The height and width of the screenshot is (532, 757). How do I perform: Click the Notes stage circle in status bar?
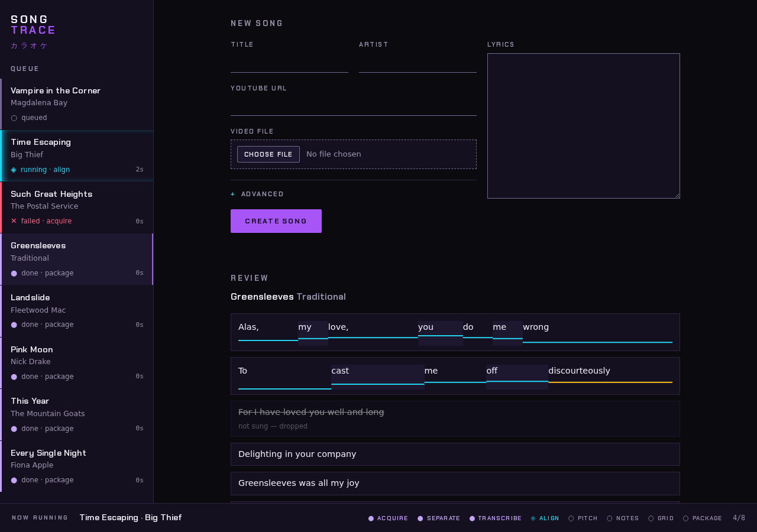coord(610,518)
